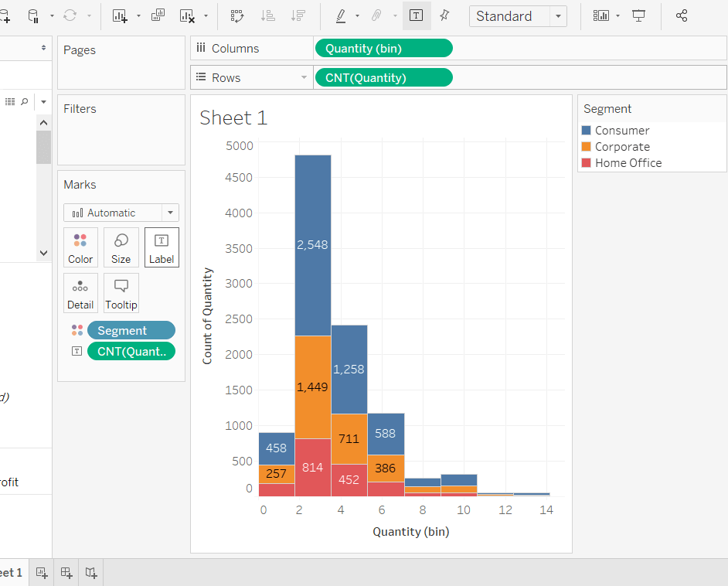Click the 1,449 Corporate bar segment
The height and width of the screenshot is (586, 728).
[313, 387]
